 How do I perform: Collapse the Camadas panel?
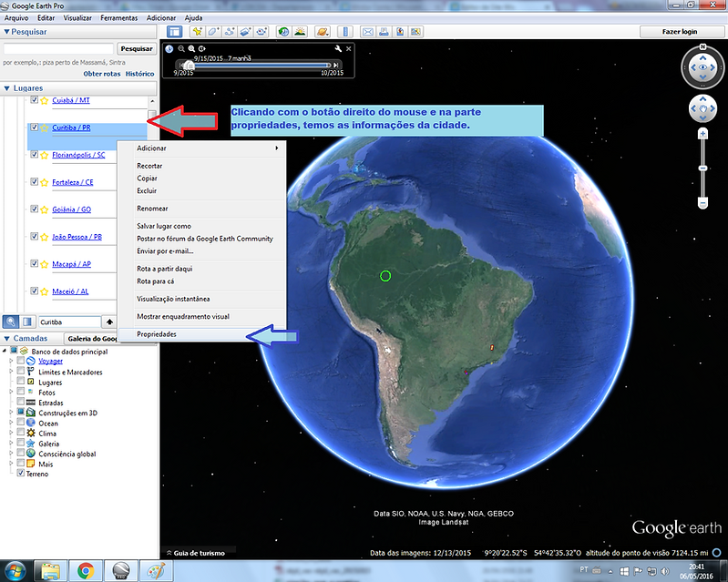(6, 338)
